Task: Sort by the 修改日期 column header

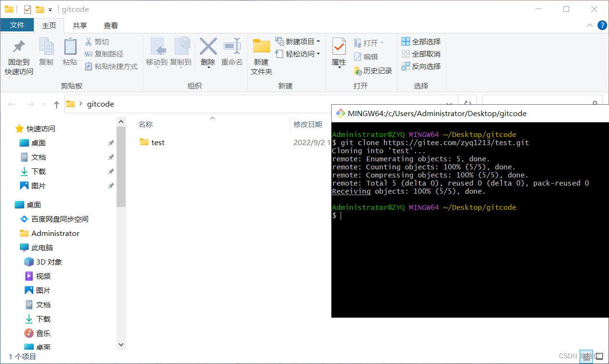Action: pyautogui.click(x=308, y=124)
